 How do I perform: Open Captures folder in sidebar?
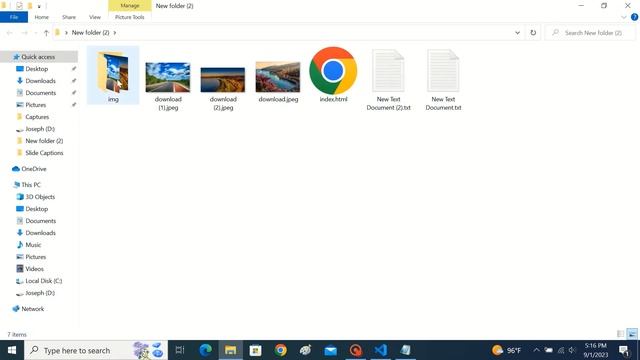(x=37, y=117)
